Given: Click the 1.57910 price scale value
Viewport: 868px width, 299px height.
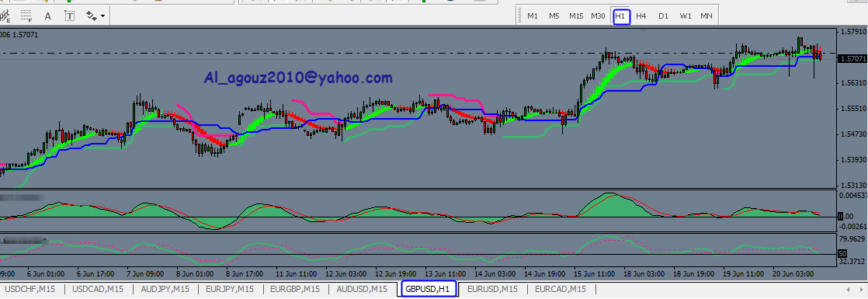Looking at the screenshot, I should (853, 32).
